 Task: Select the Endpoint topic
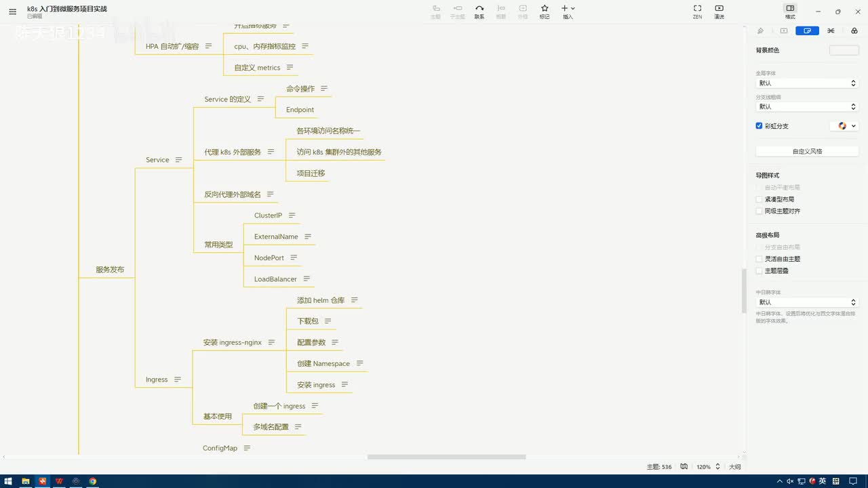[300, 110]
